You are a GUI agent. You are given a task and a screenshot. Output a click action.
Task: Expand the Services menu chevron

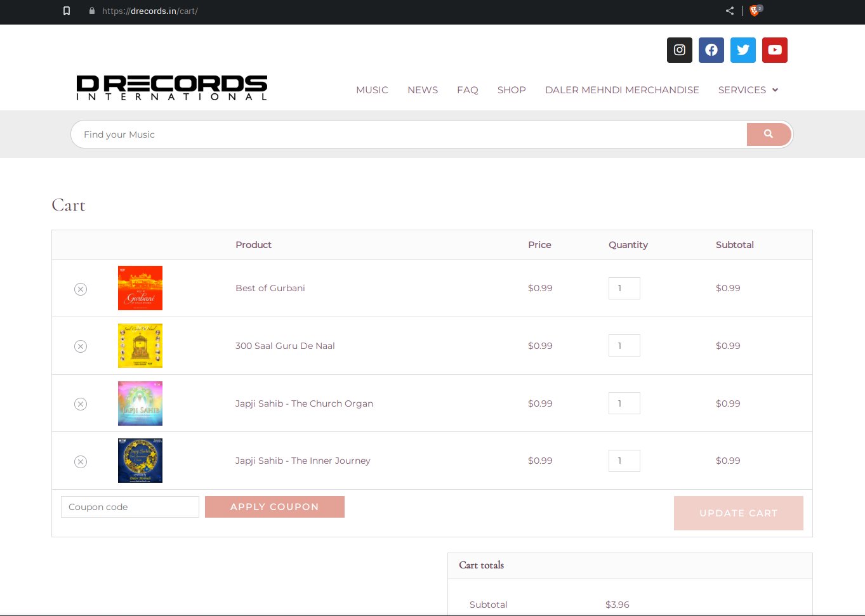(775, 90)
